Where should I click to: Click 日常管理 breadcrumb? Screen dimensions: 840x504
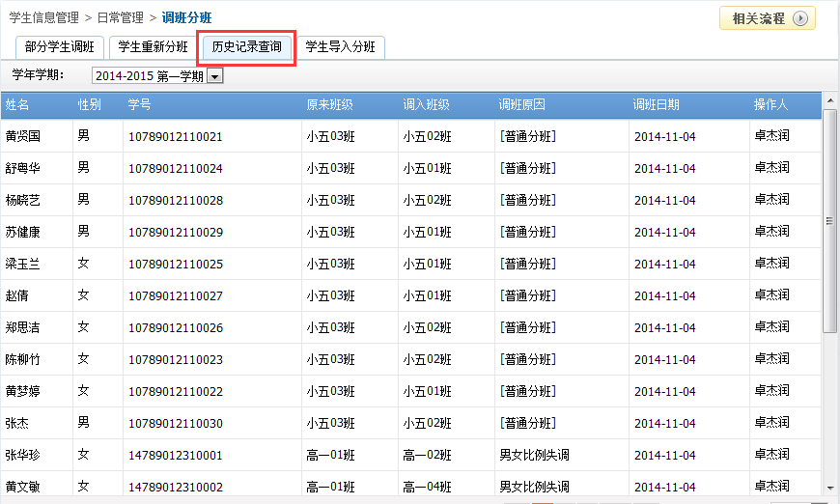pyautogui.click(x=121, y=17)
